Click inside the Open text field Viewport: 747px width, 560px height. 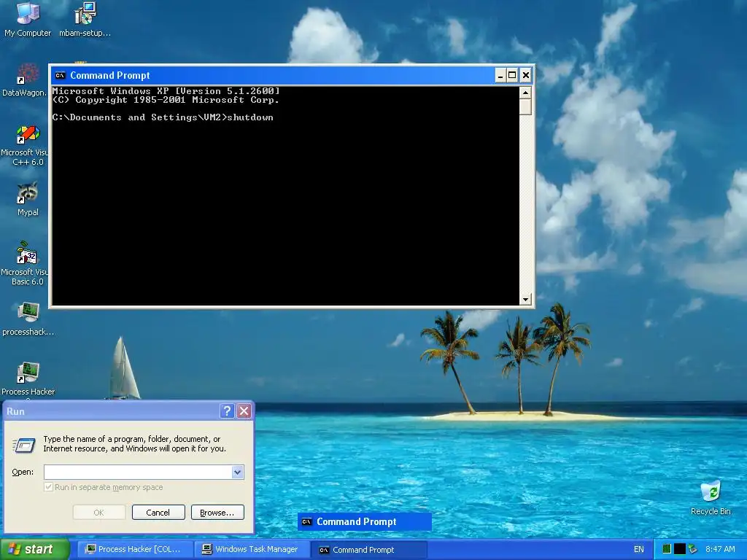[x=138, y=472]
